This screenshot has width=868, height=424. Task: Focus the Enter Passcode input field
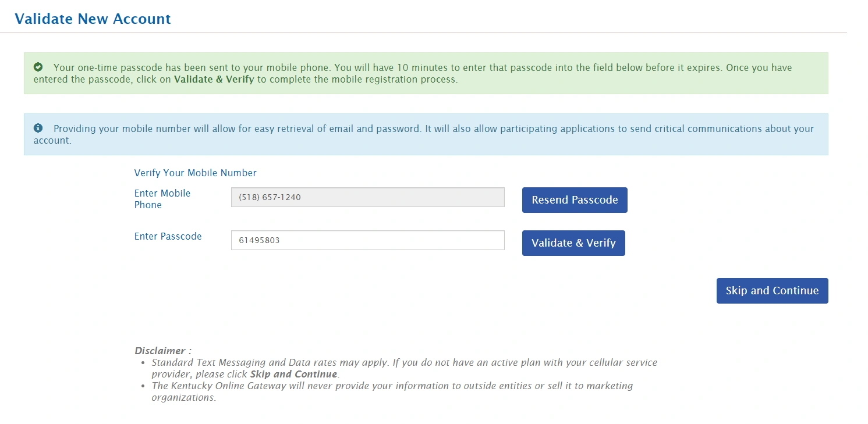pyautogui.click(x=367, y=240)
